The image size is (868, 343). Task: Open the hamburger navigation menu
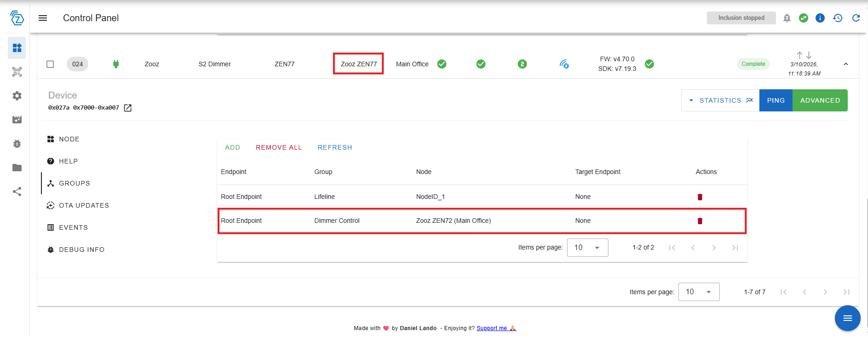[43, 18]
